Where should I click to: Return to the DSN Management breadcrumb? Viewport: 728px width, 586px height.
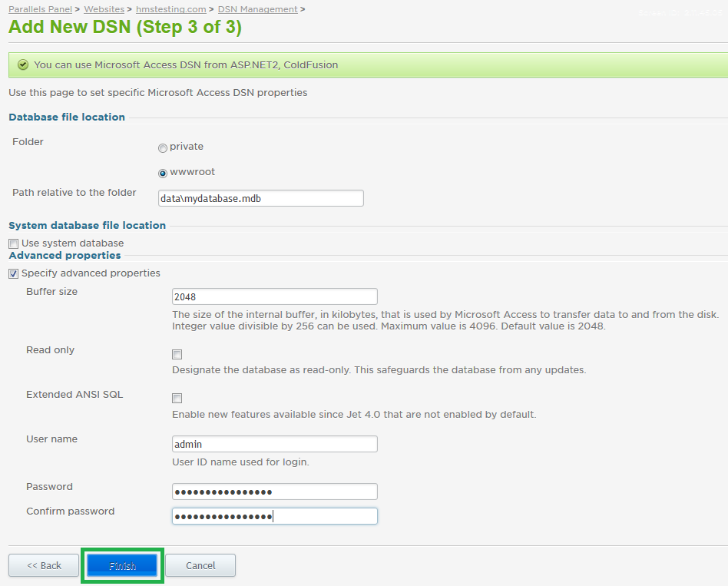coord(258,9)
